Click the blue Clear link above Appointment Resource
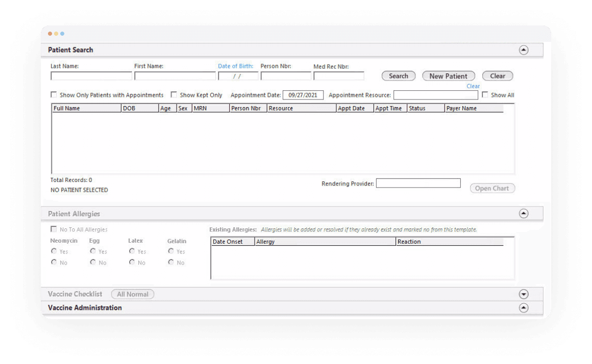 473,86
